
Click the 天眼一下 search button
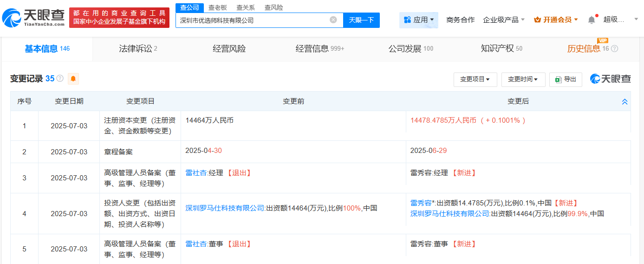point(361,20)
